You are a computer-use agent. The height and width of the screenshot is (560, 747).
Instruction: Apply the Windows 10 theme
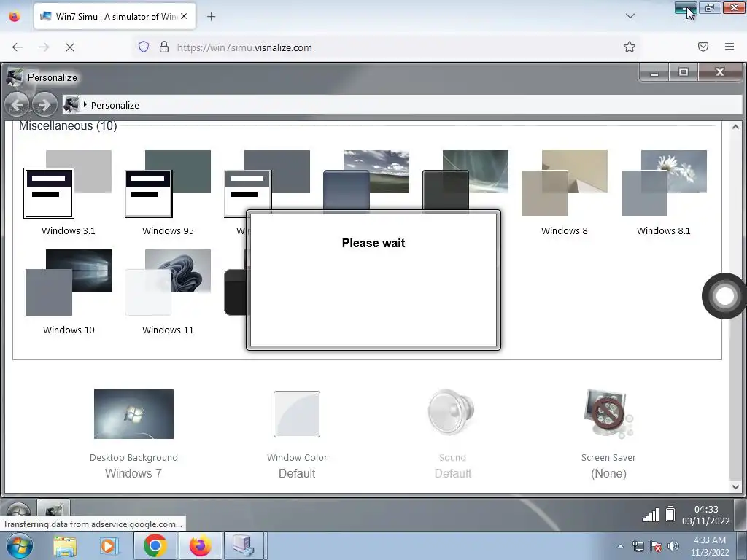[x=68, y=282]
